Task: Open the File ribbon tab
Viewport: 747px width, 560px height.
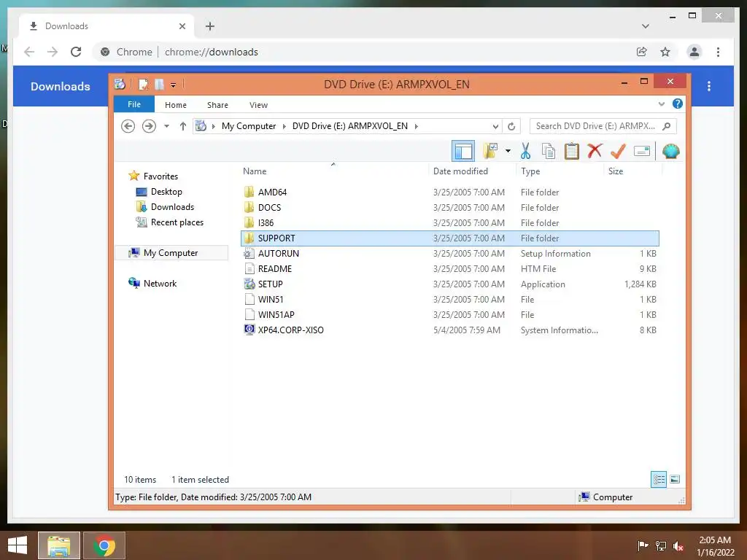Action: pyautogui.click(x=134, y=104)
